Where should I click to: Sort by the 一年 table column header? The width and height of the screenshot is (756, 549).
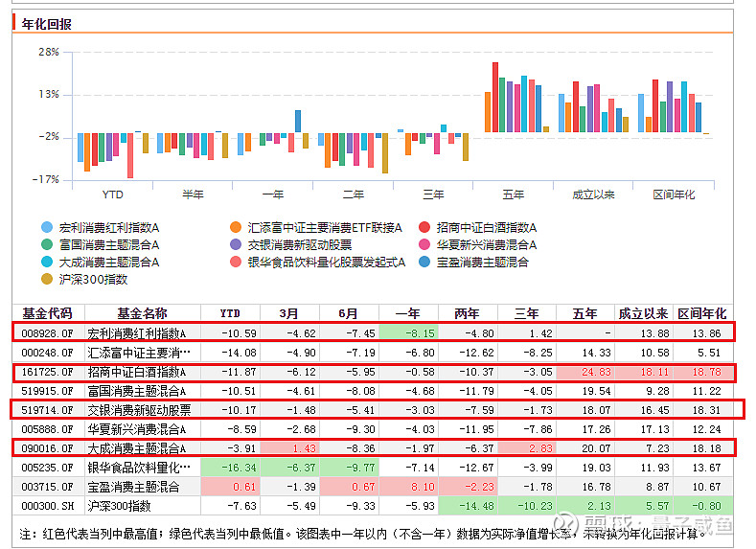point(408,314)
